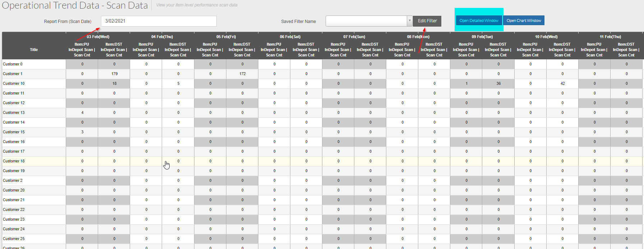Click the 36 cell in Customer 10 row

(498, 84)
